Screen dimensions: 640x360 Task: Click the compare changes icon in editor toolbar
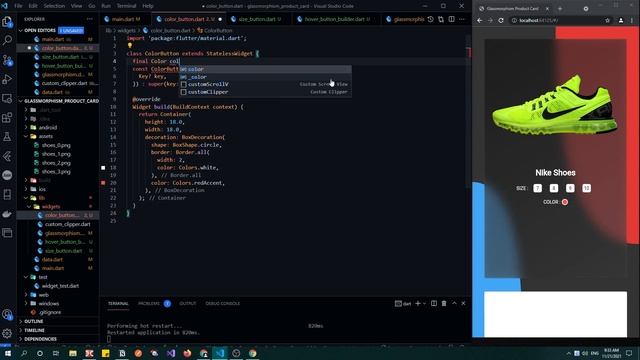tap(441, 19)
